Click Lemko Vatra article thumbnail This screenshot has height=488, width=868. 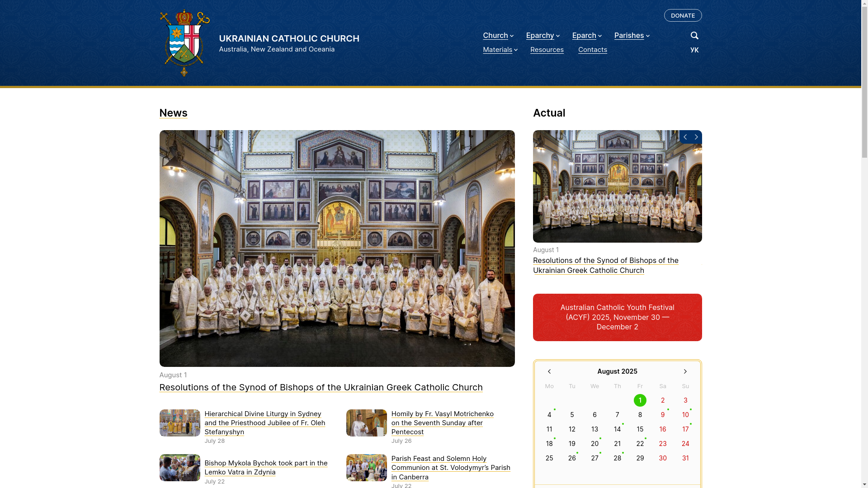tap(179, 468)
